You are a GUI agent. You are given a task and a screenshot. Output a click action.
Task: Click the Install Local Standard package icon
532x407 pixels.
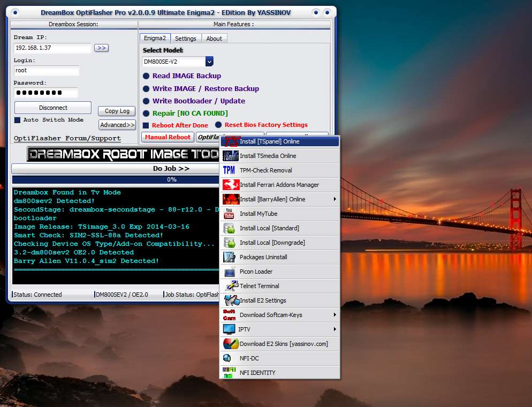(230, 228)
